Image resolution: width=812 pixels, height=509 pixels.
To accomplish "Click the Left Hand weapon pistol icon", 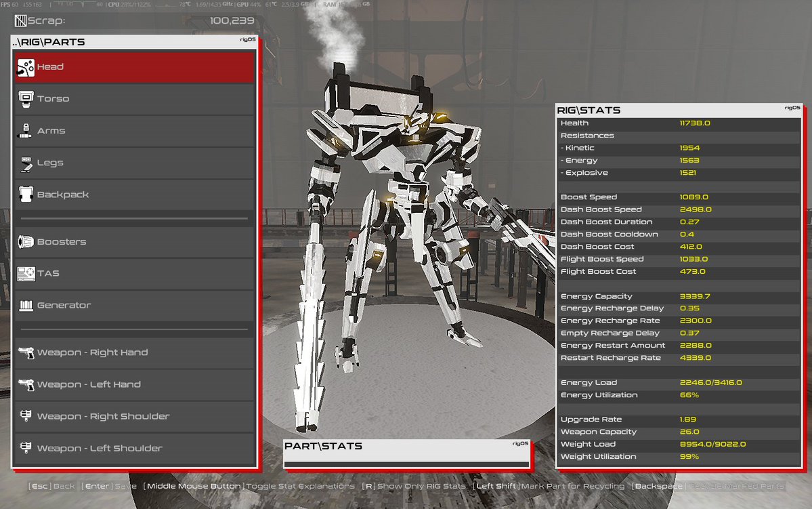I will click(26, 384).
